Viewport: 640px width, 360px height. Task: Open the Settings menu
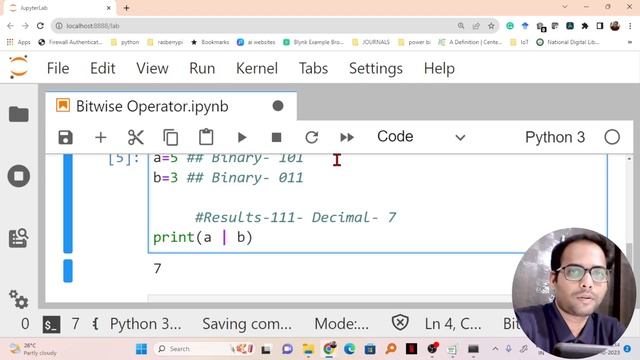[376, 68]
